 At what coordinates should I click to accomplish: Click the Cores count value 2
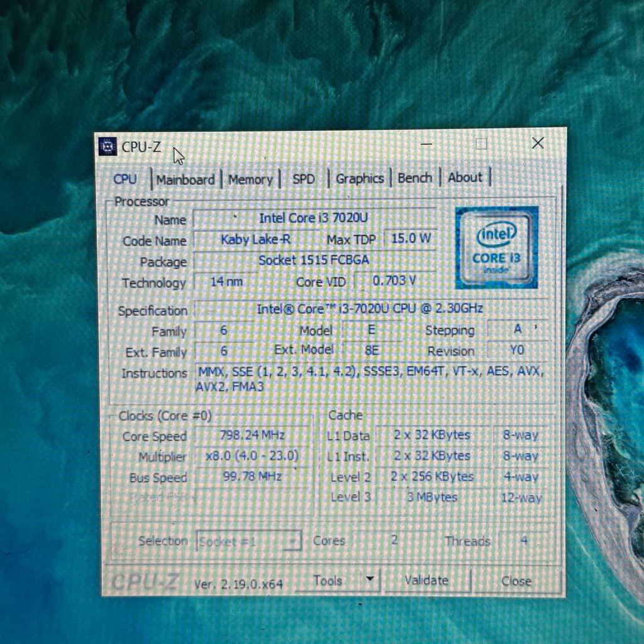click(394, 540)
